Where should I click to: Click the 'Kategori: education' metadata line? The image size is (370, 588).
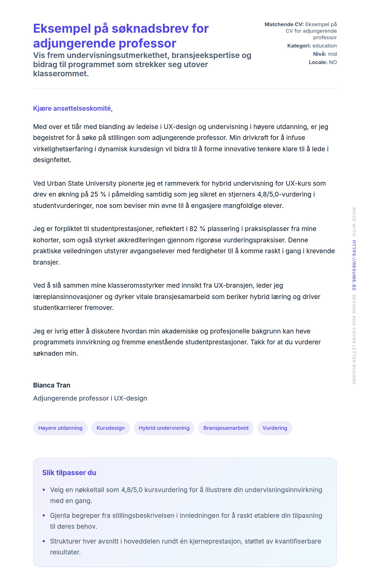312,46
